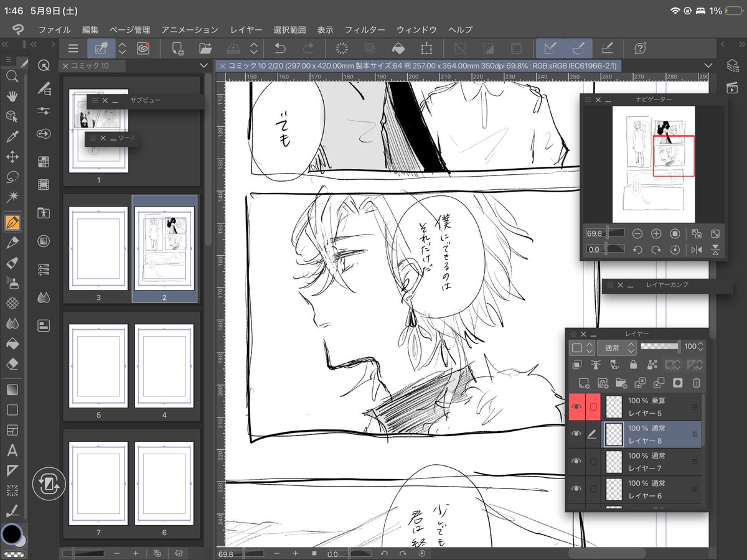
Task: Click Zoom out minus in Navigator
Action: point(637,234)
